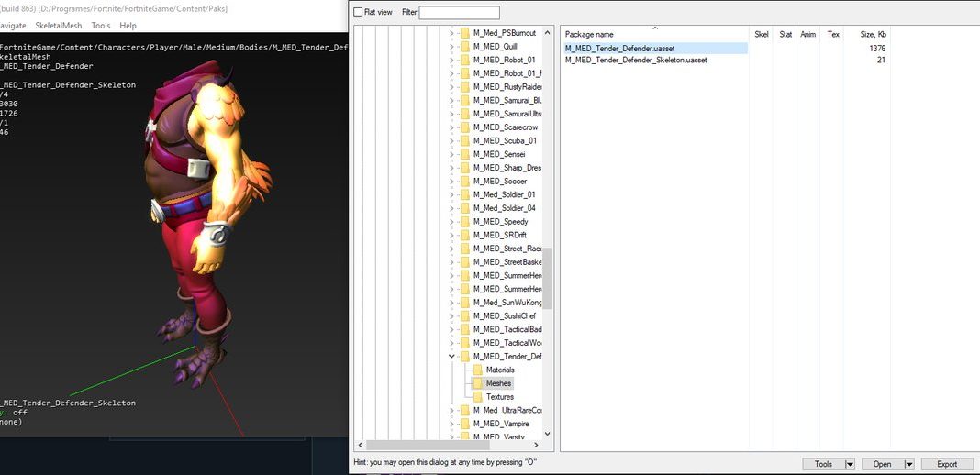Image resolution: width=980 pixels, height=475 pixels.
Task: Select the M_Med_Soldier_01 folder
Action: [504, 194]
